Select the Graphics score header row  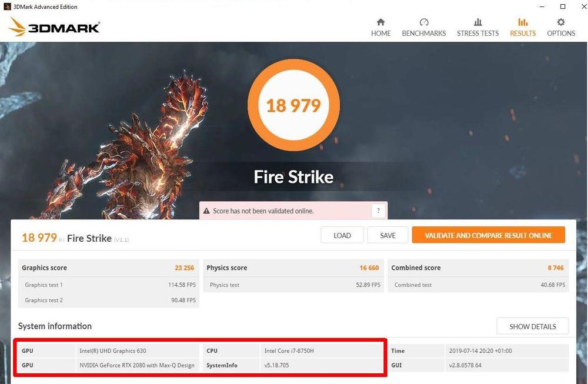108,268
